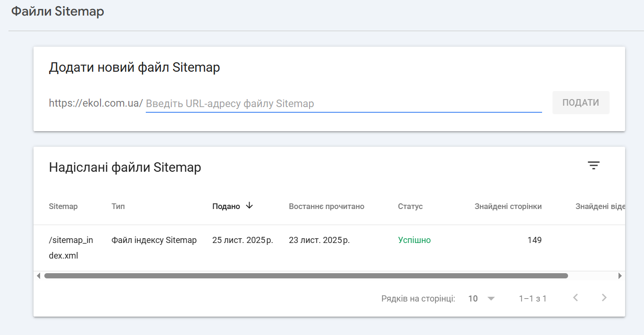
Task: Go to next page arrow
Action: click(604, 298)
